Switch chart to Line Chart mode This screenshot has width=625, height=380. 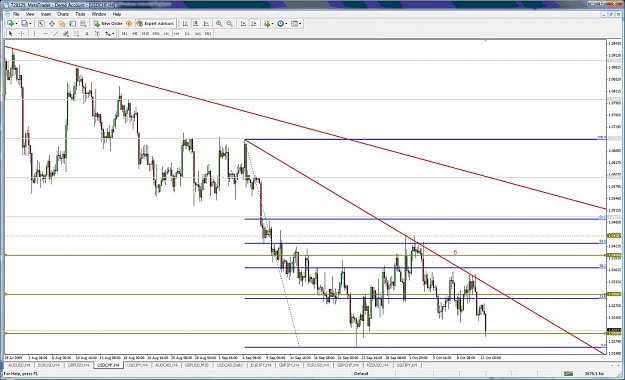click(x=206, y=24)
